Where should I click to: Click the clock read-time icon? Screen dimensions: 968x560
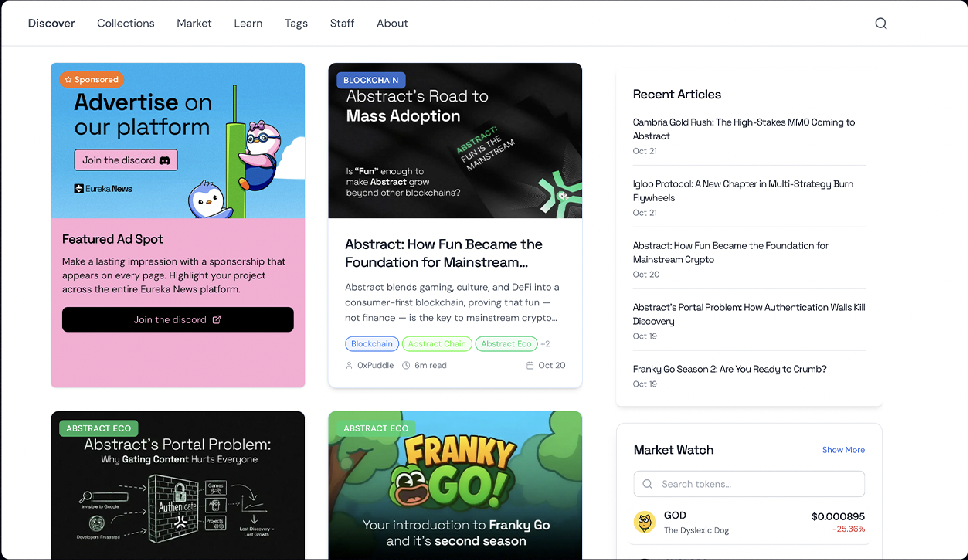(x=406, y=365)
